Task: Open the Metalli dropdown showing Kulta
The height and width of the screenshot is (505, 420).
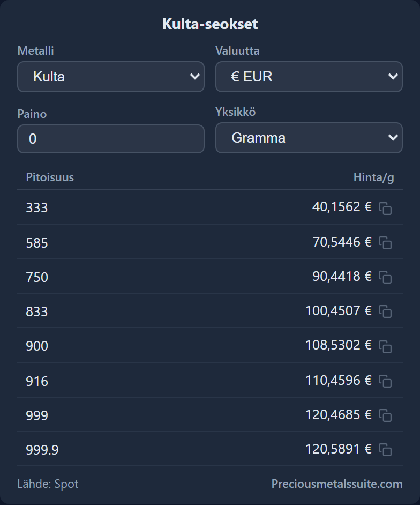Action: coord(111,77)
